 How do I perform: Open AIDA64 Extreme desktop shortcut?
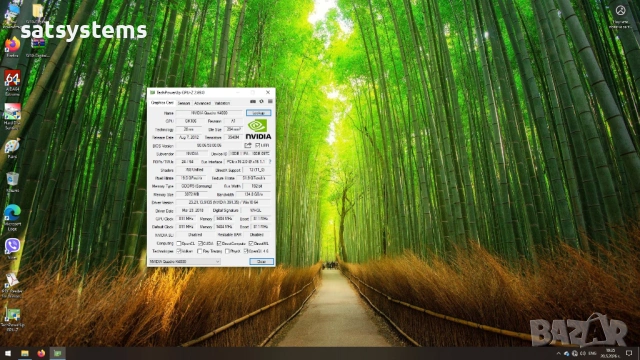(12, 83)
